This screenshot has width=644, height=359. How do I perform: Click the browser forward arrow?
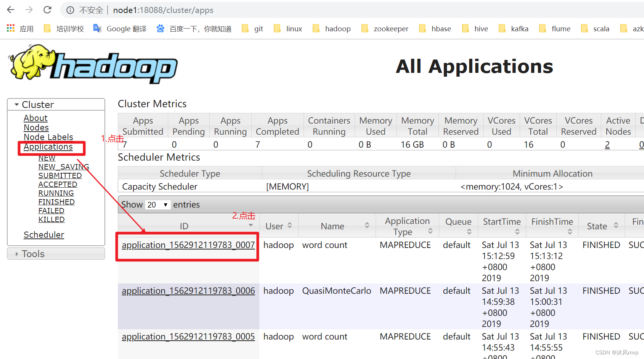point(29,10)
